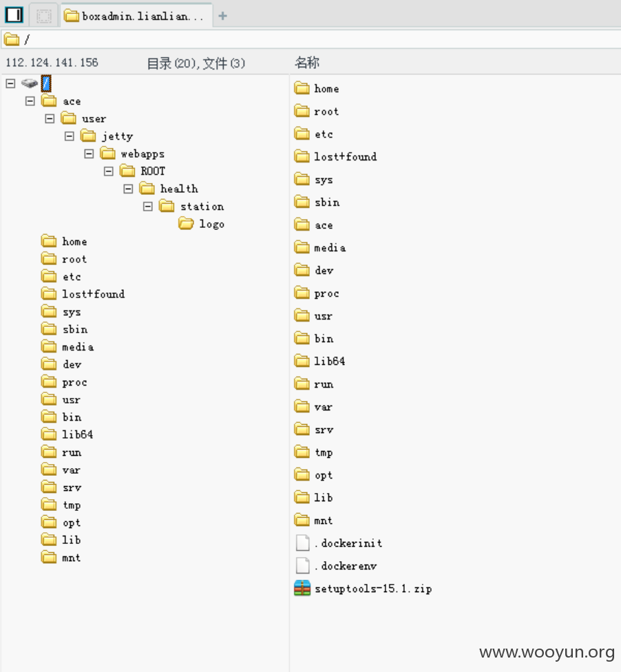This screenshot has height=672, width=621.
Task: Click dev folder icon in left tree
Action: [x=49, y=364]
